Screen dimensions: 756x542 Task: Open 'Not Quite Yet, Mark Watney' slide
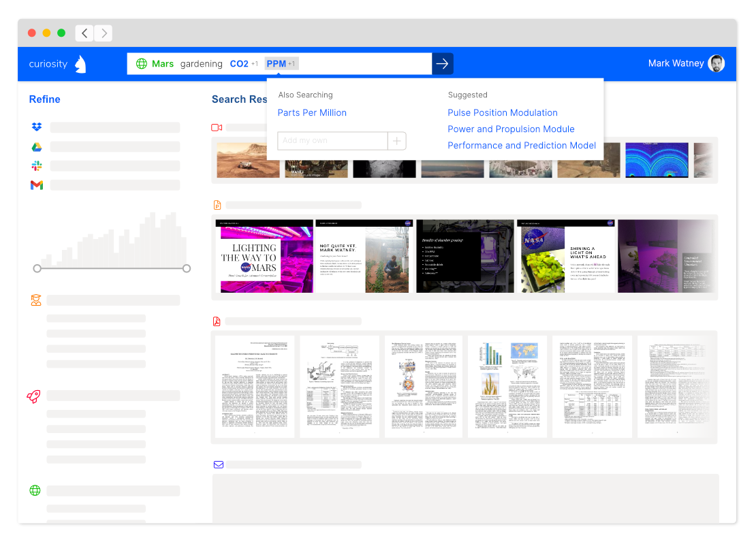[364, 257]
